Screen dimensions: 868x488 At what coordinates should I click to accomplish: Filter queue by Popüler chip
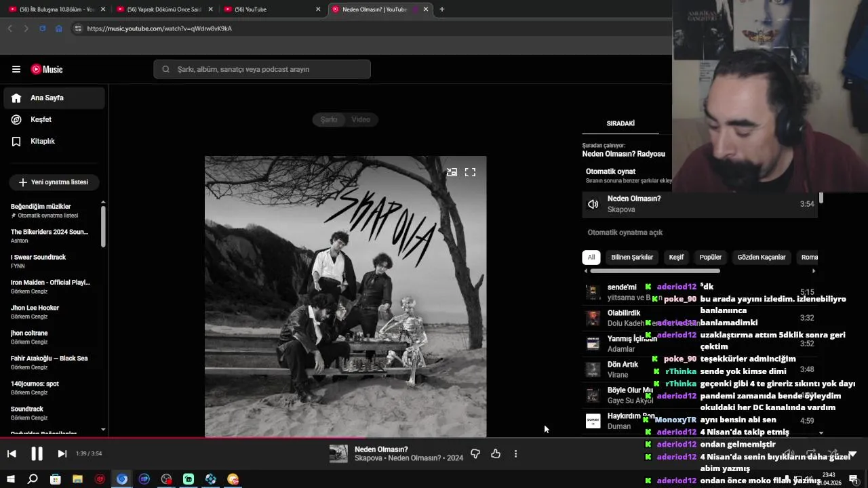click(x=711, y=257)
